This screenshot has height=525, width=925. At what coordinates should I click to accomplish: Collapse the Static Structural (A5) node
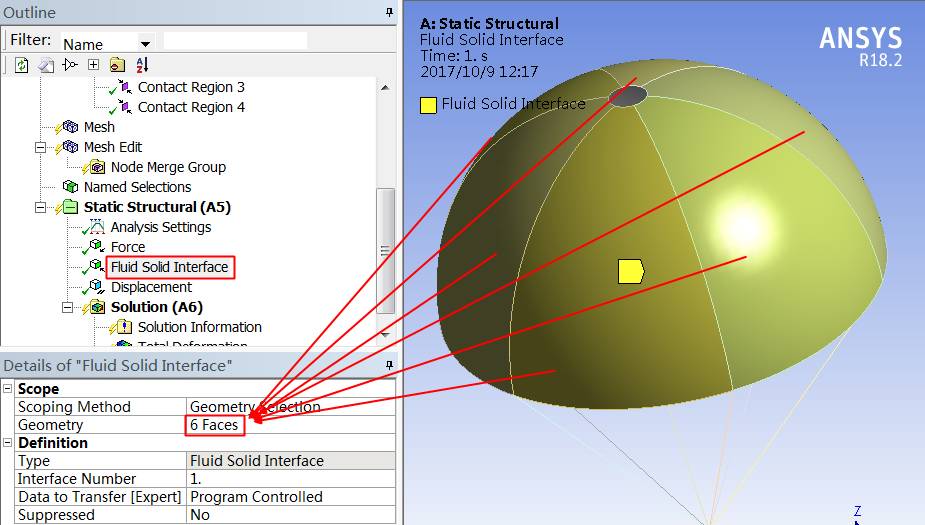click(x=40, y=207)
